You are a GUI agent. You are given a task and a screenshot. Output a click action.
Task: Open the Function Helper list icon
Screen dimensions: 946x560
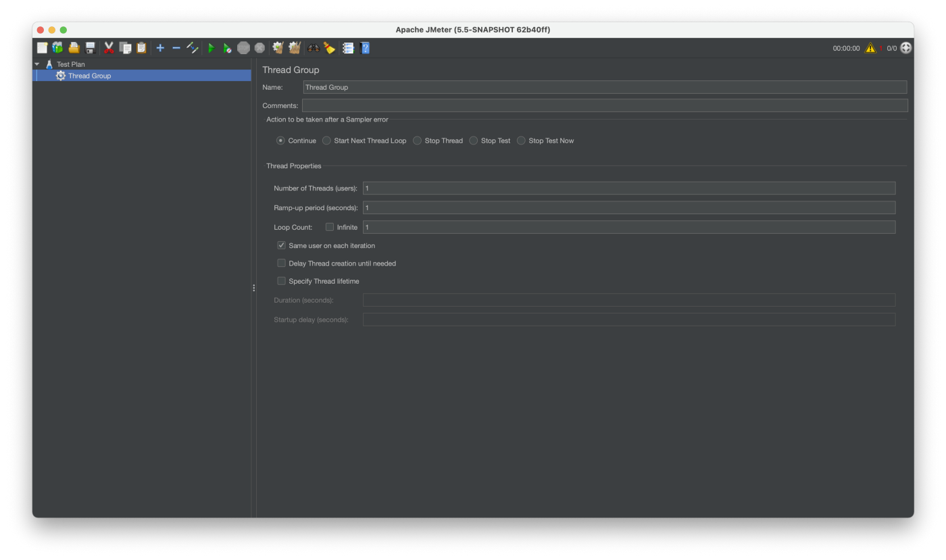click(348, 48)
